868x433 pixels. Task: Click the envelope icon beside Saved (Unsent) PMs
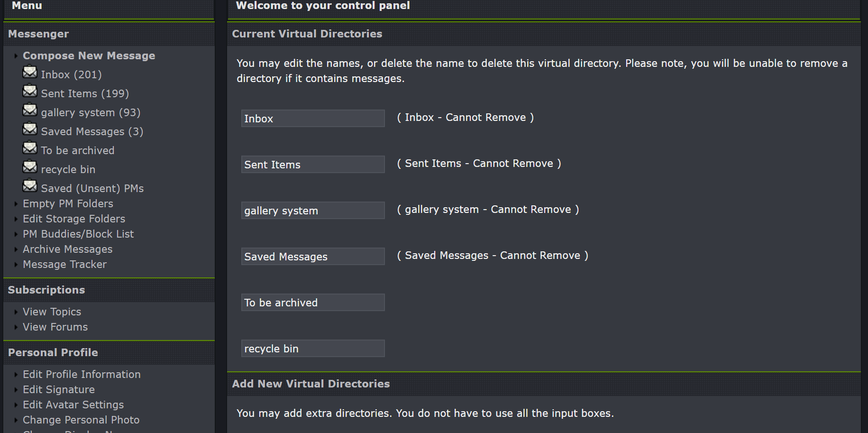click(30, 186)
